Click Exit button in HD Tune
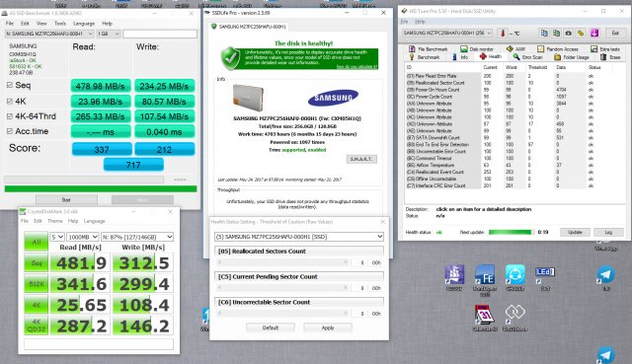 point(615,33)
